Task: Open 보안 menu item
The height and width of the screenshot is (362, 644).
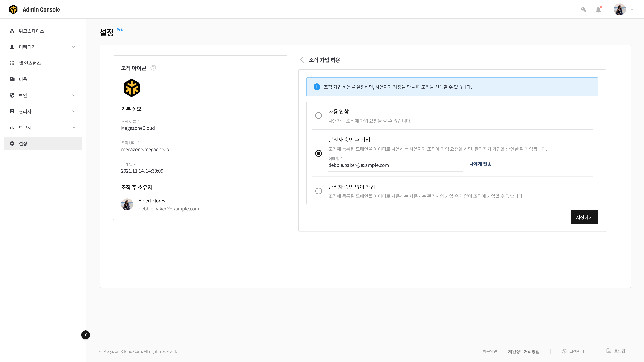Action: [x=43, y=95]
